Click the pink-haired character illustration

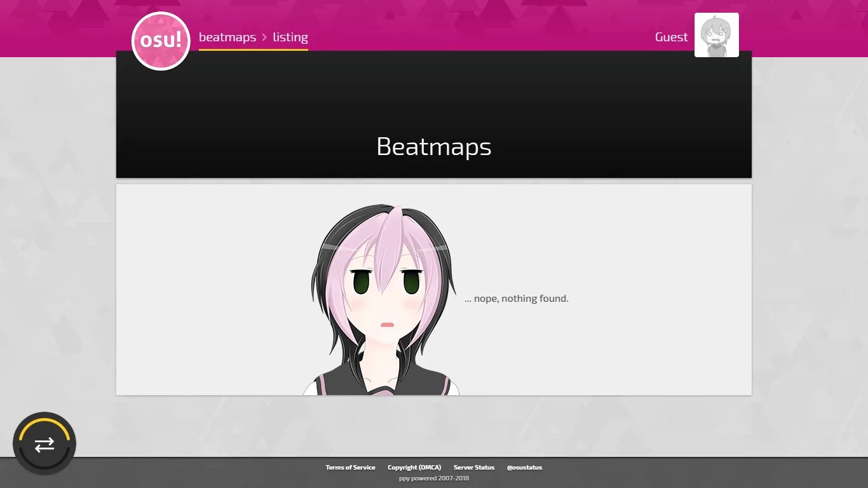tap(382, 299)
